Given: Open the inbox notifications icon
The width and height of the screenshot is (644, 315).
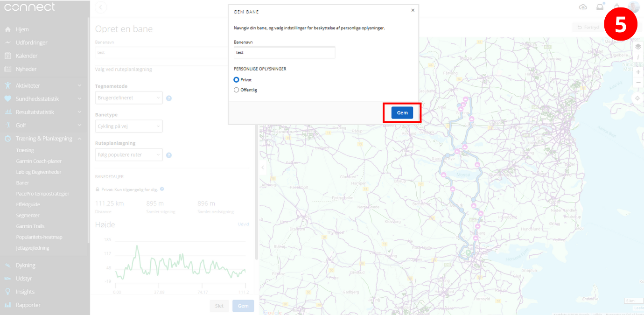Looking at the screenshot, I should [600, 7].
